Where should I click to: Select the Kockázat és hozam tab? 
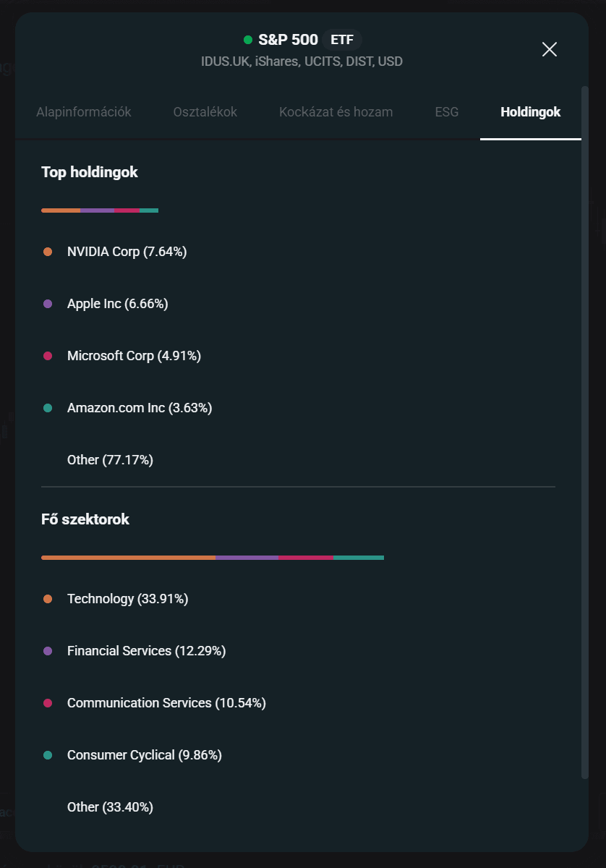click(336, 112)
